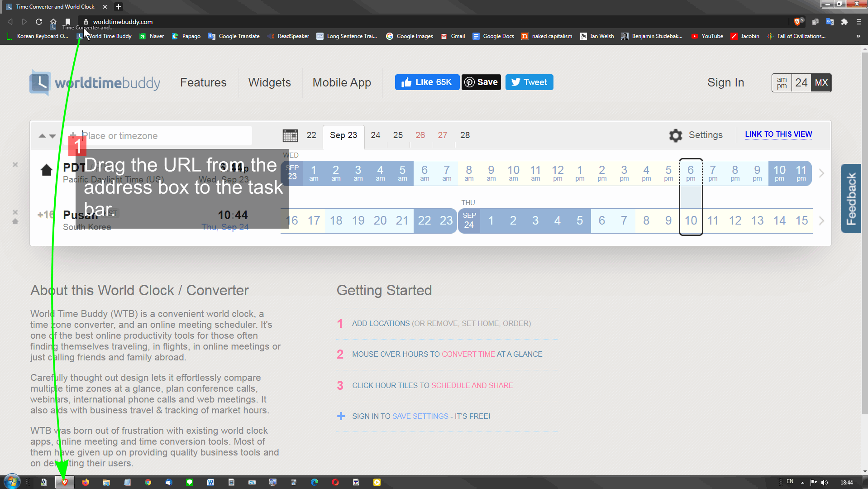Image resolution: width=868 pixels, height=489 pixels.
Task: Open the calendar date picker icon
Action: pos(290,135)
